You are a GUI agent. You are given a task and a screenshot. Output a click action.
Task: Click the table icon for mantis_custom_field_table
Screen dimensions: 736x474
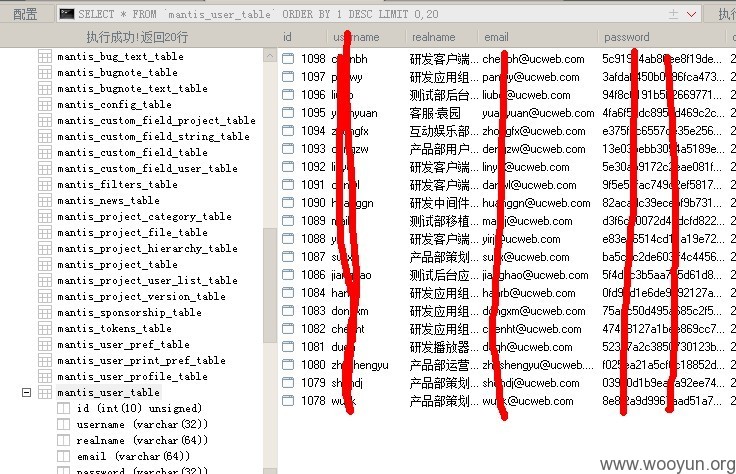45,152
